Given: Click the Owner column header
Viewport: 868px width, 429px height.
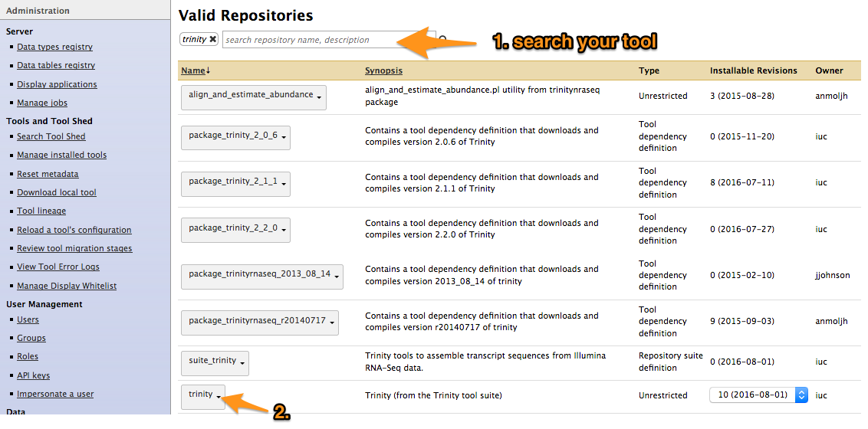Looking at the screenshot, I should pos(829,70).
